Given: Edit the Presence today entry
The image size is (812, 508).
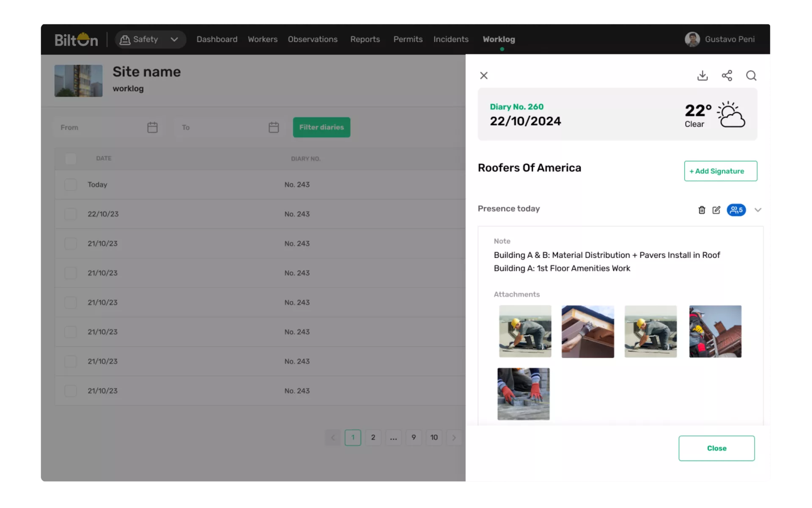Looking at the screenshot, I should [x=716, y=210].
